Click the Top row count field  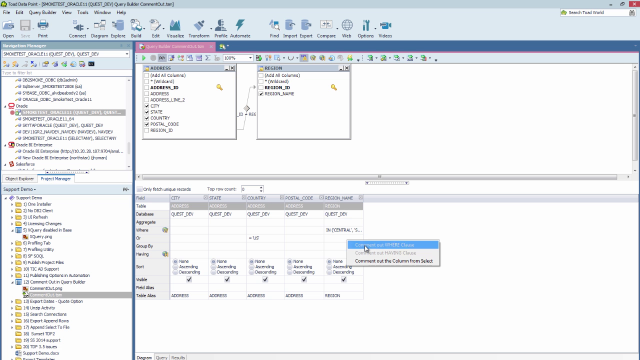click(250, 189)
